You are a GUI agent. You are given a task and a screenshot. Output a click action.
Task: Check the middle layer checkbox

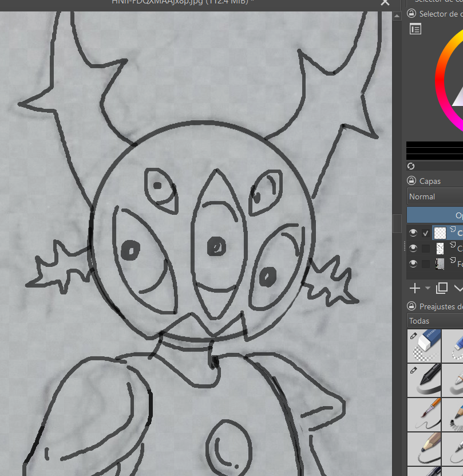(426, 249)
